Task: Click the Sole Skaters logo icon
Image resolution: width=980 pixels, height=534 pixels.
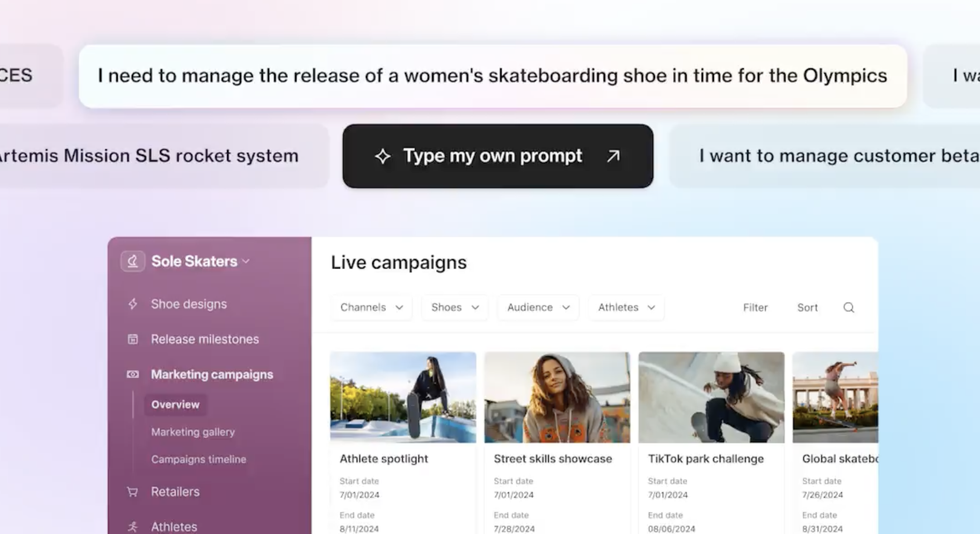Action: pos(132,262)
